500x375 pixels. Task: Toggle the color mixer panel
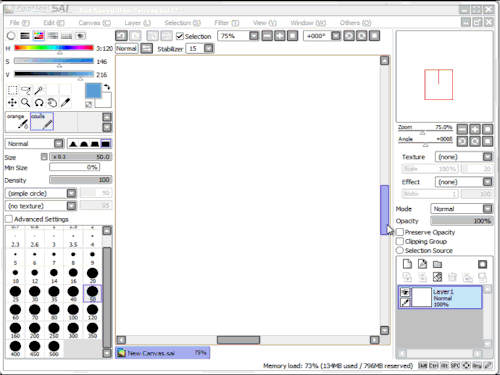[x=53, y=36]
